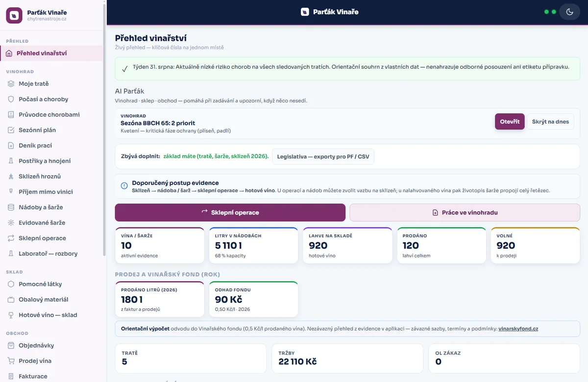Click Skrýt na dnes button
This screenshot has width=588, height=382.
550,122
